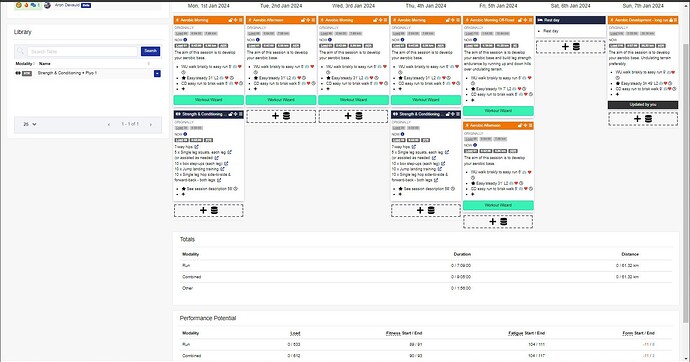Click the unlock icon on Monday's Aerobic Morning
690x362 pixels.
pyautogui.click(x=230, y=20)
